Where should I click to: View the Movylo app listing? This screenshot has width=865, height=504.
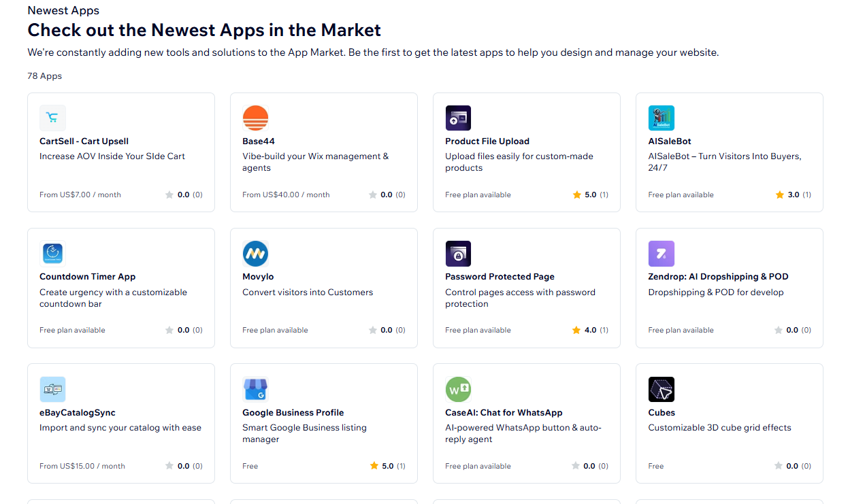coord(257,277)
